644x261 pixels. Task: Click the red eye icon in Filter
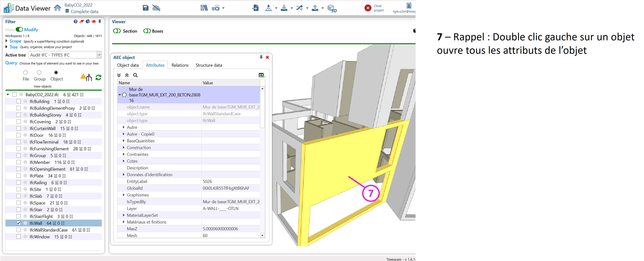94,22
